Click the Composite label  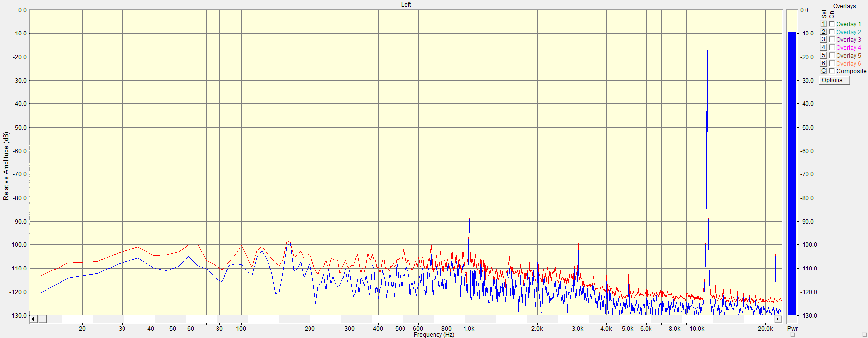pos(851,71)
